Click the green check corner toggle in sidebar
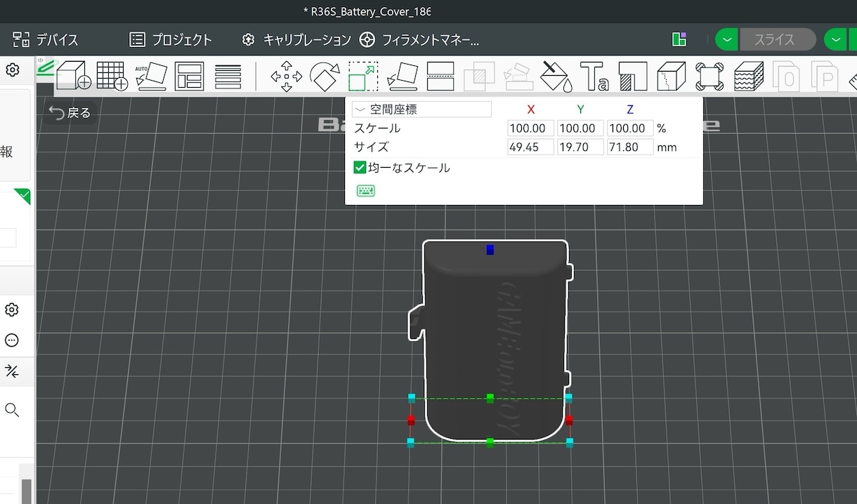The width and height of the screenshot is (857, 504). (x=23, y=197)
